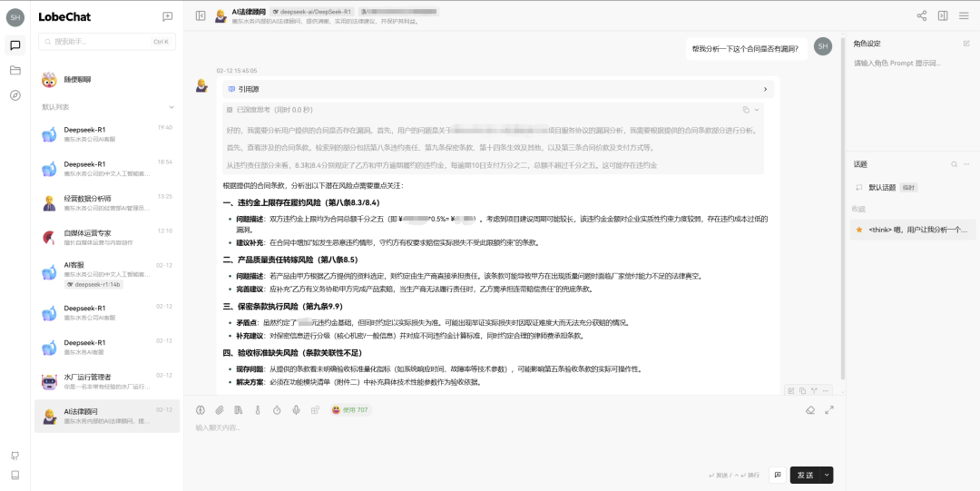Click the microphone voice input icon
The image size is (980, 491).
[296, 410]
